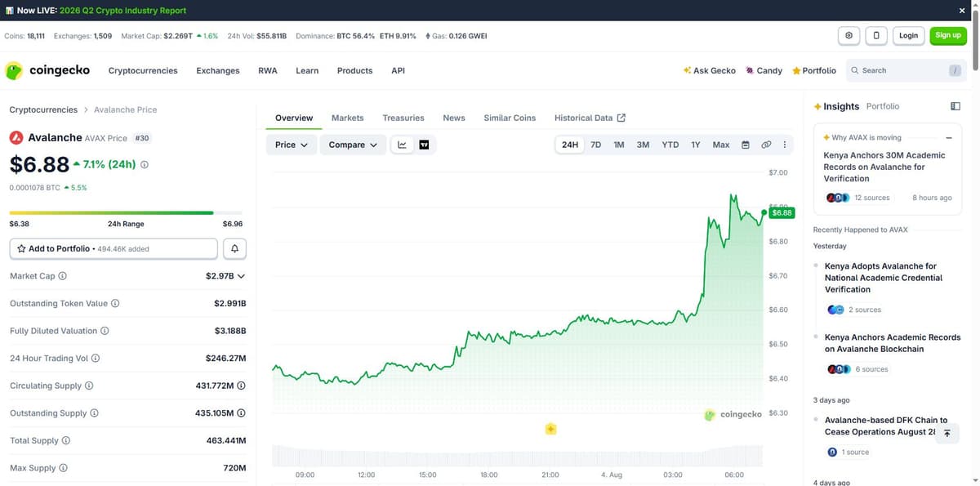Click info icon after Circulating Supply label
The height and width of the screenshot is (486, 980).
click(89, 386)
